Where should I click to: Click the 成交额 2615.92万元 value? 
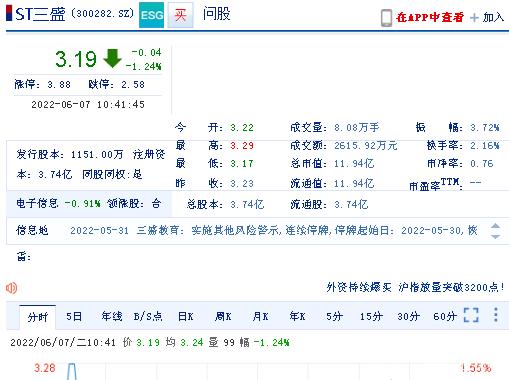tap(366, 146)
